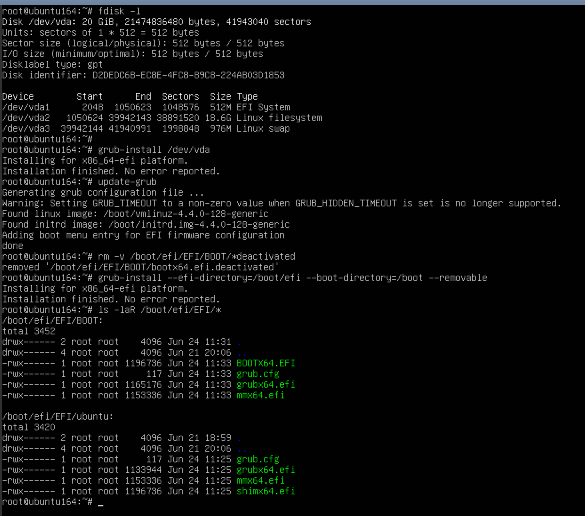This screenshot has width=585, height=516.
Task: Click the 'Disklabel type: gpt' line
Action: click(x=52, y=65)
